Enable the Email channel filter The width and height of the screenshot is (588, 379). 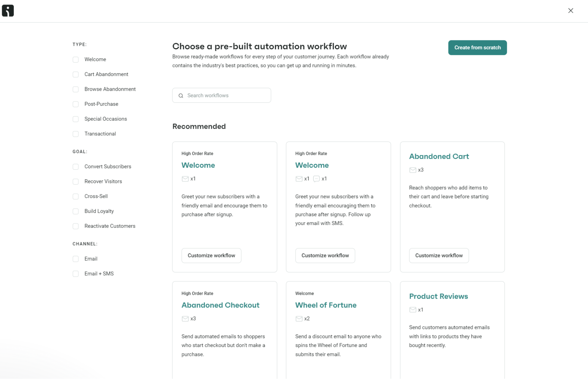tap(75, 259)
